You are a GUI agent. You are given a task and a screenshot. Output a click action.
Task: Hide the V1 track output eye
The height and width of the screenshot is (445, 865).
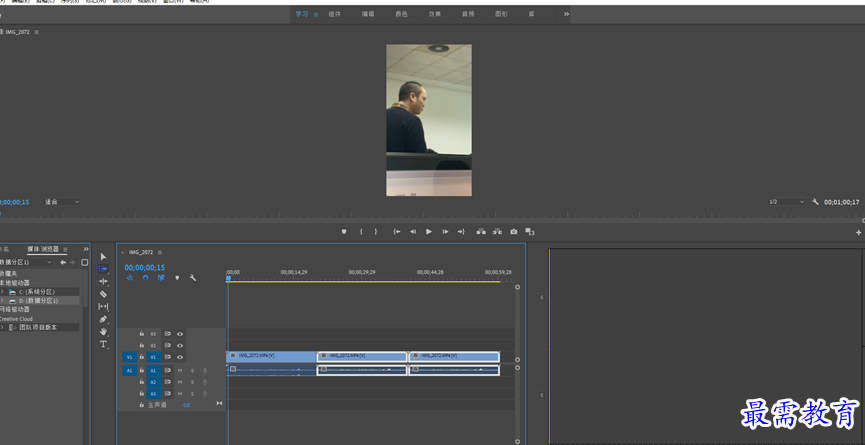click(x=180, y=357)
